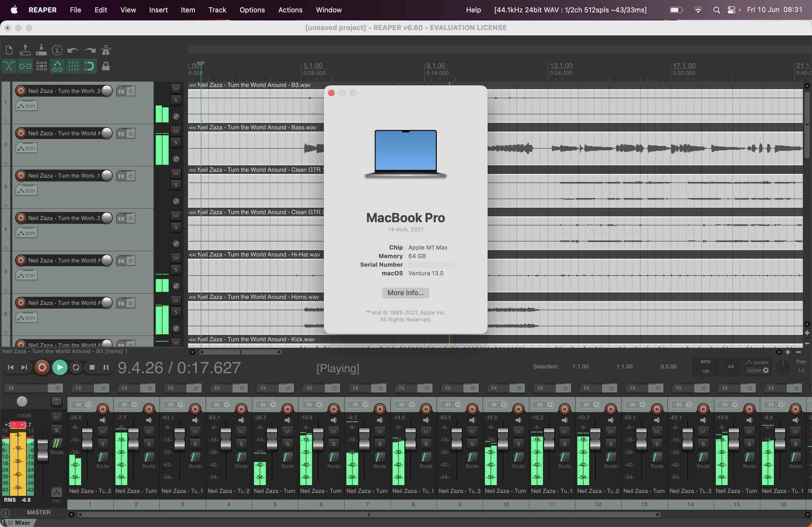Open the Actions menu

click(x=290, y=10)
